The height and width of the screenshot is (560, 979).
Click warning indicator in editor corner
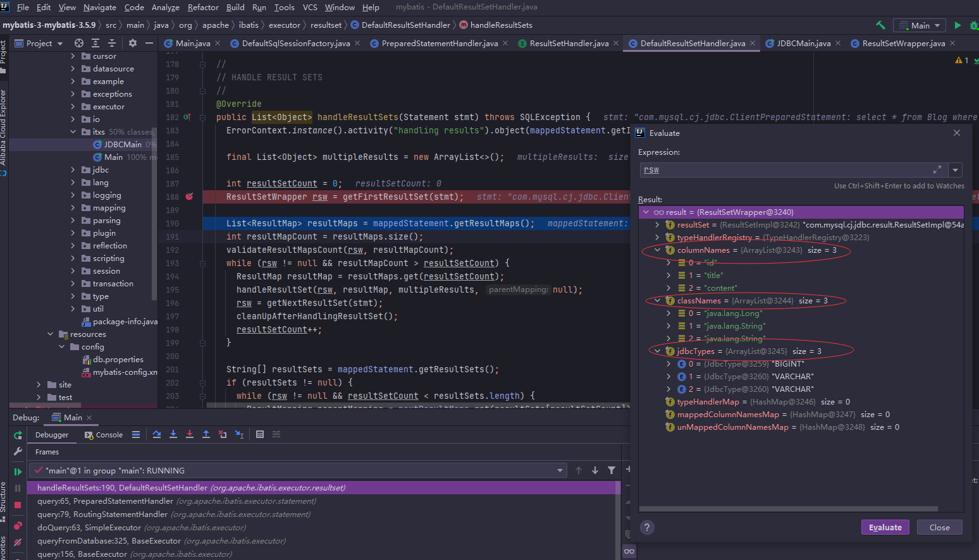[x=962, y=60]
